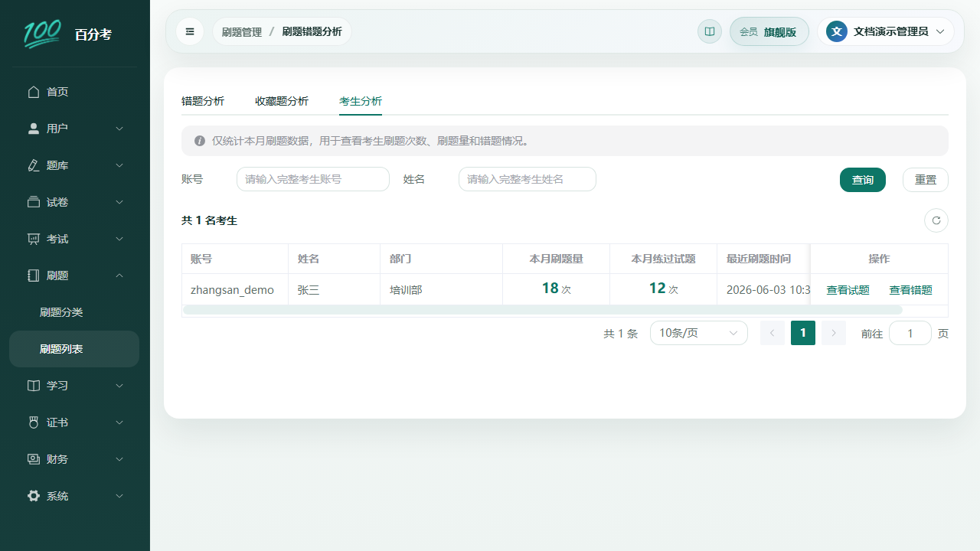This screenshot has width=980, height=551.
Task: Click the exam board icon beside 考试
Action: pos(34,239)
